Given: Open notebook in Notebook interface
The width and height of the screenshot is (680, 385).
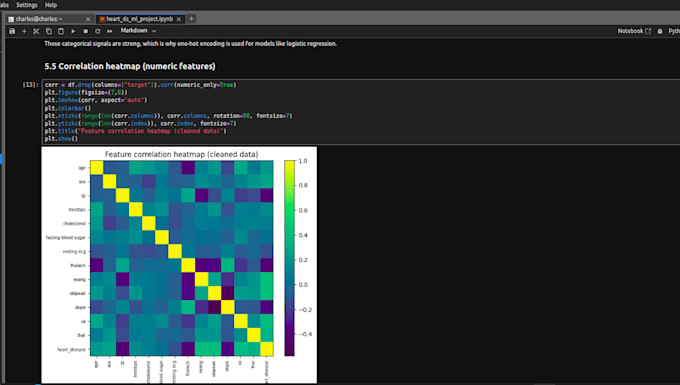Looking at the screenshot, I should tap(634, 31).
